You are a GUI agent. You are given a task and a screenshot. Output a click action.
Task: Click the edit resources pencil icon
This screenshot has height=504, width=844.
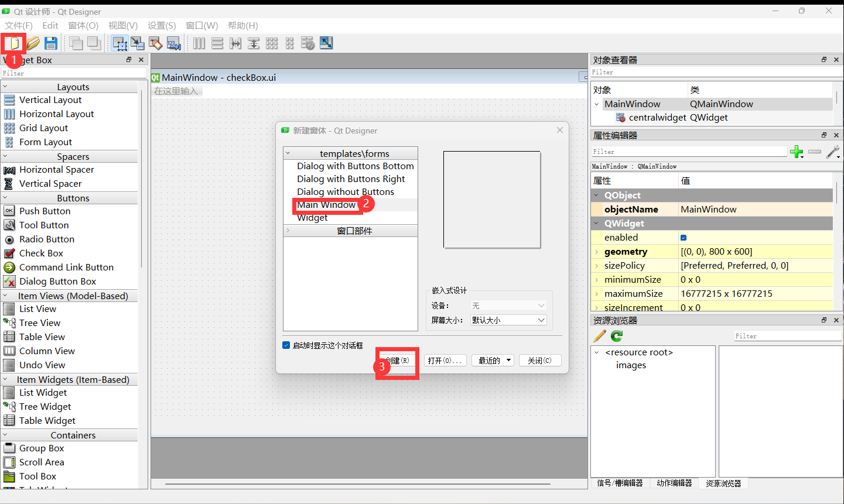click(x=600, y=335)
